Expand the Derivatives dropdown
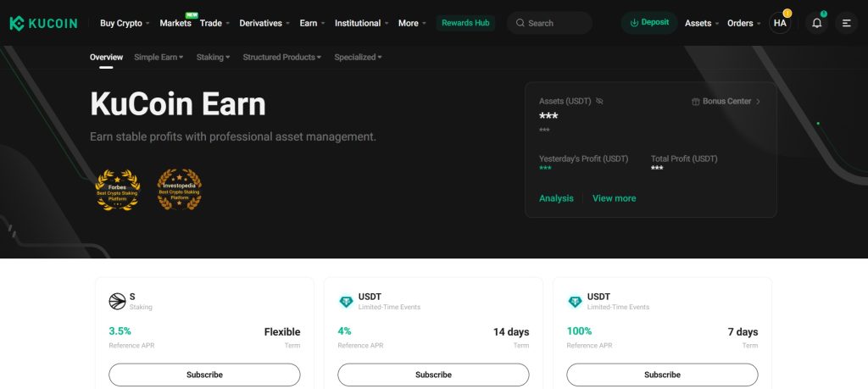 [x=264, y=23]
